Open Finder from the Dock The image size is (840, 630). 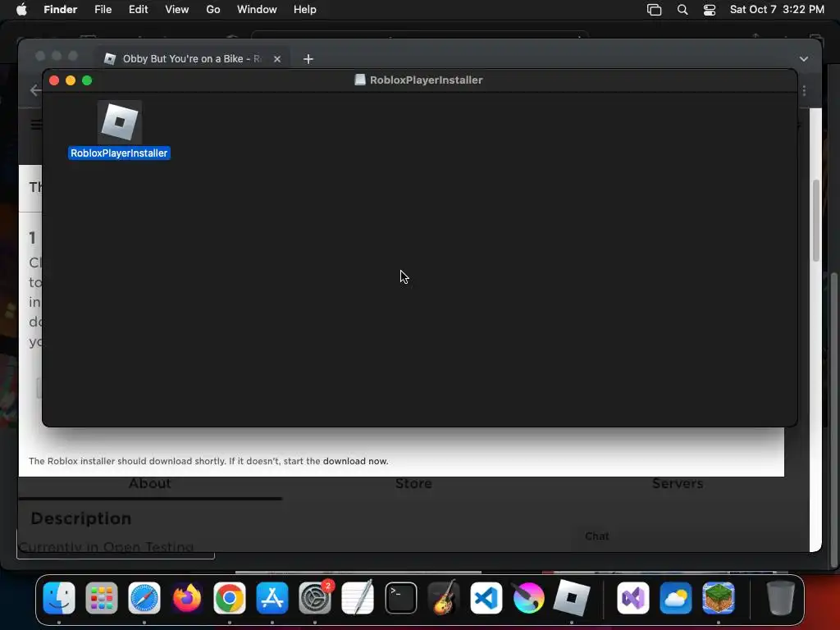[x=59, y=598]
